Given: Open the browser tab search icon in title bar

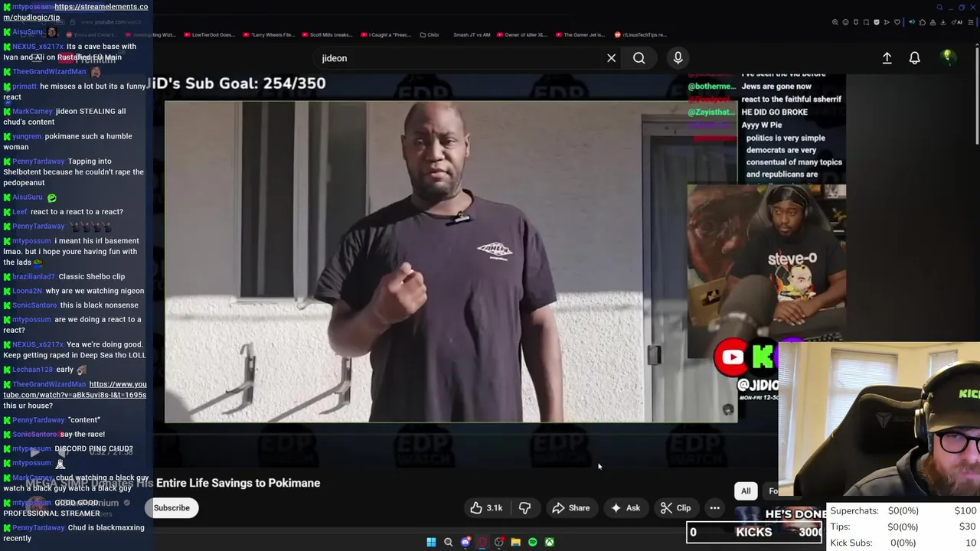Looking at the screenshot, I should [939, 8].
